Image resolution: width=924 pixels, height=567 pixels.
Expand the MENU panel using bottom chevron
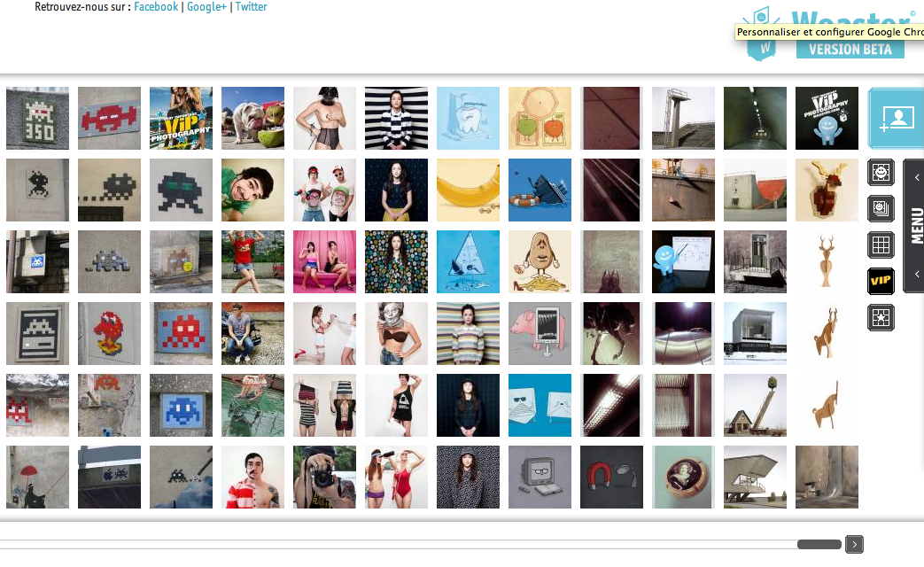pyautogui.click(x=917, y=274)
